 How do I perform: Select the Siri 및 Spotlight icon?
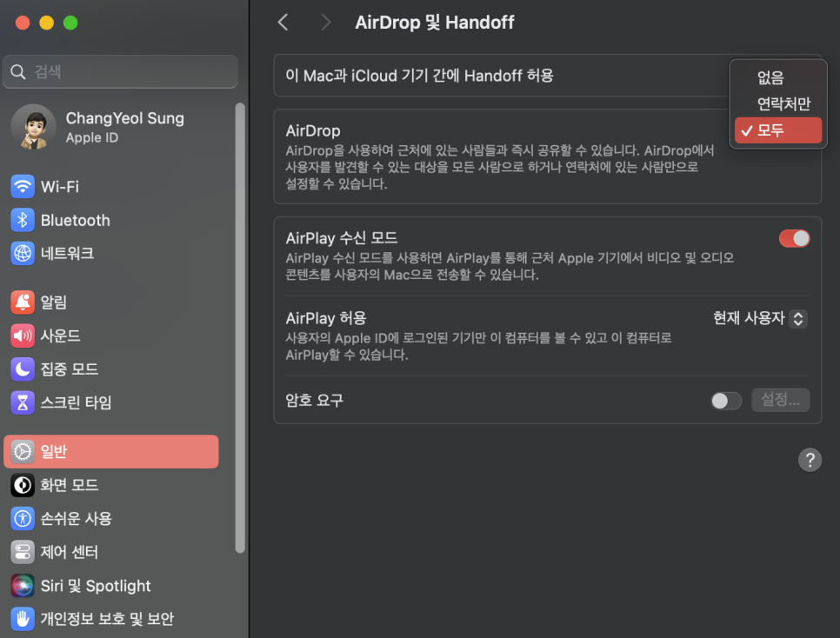click(x=23, y=586)
